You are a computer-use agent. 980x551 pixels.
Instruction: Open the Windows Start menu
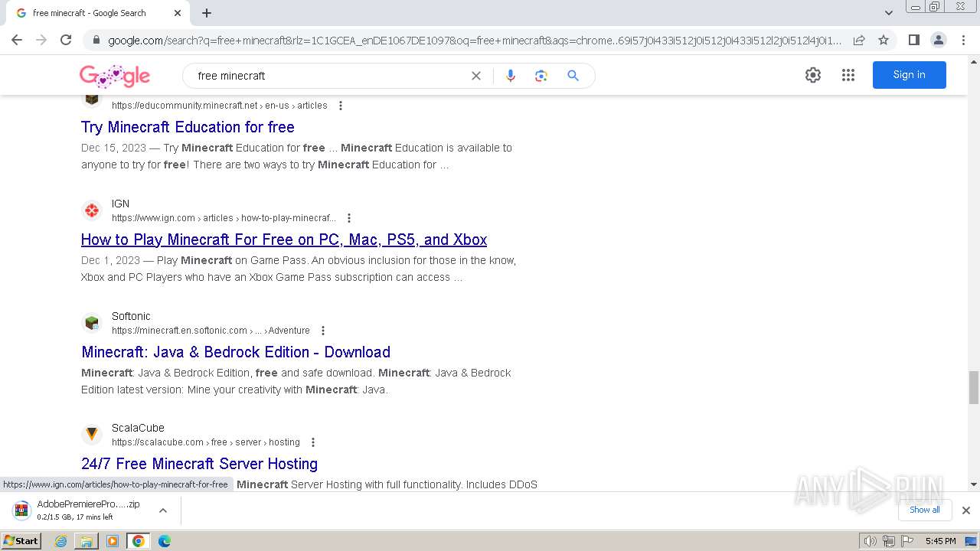(21, 541)
